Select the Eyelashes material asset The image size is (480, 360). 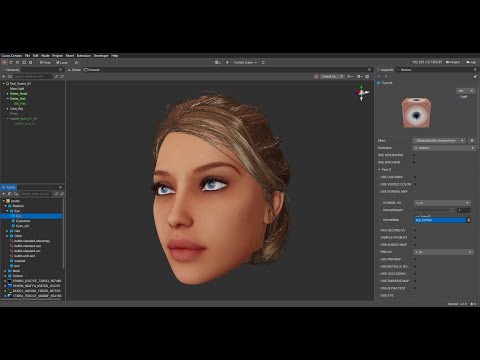coord(23,221)
